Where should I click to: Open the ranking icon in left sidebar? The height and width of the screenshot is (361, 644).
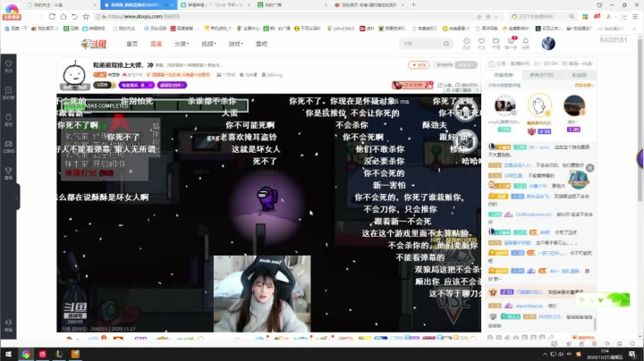coord(9,90)
